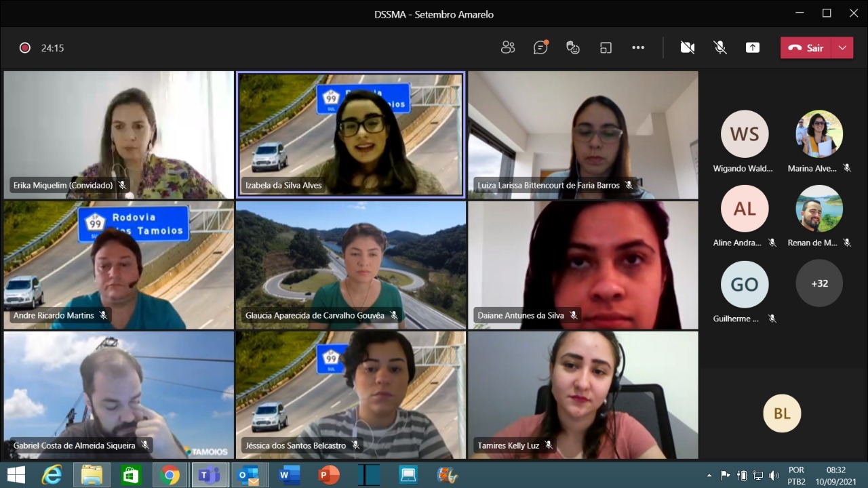This screenshot has width=868, height=488.
Task: Open raise hand and reactions
Action: point(573,47)
